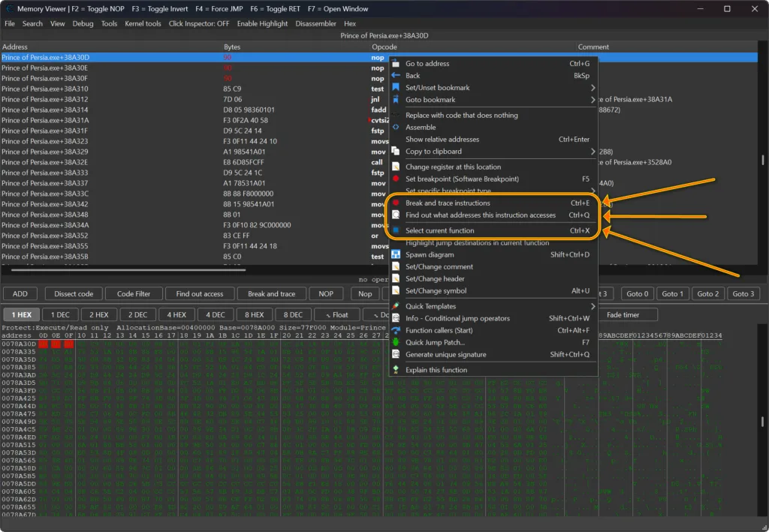Choose Show relative addresses menu entry

(x=493, y=139)
